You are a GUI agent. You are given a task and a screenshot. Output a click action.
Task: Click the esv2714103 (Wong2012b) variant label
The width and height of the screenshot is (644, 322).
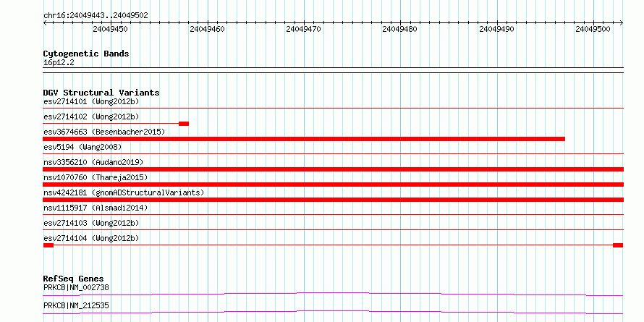[91, 223]
